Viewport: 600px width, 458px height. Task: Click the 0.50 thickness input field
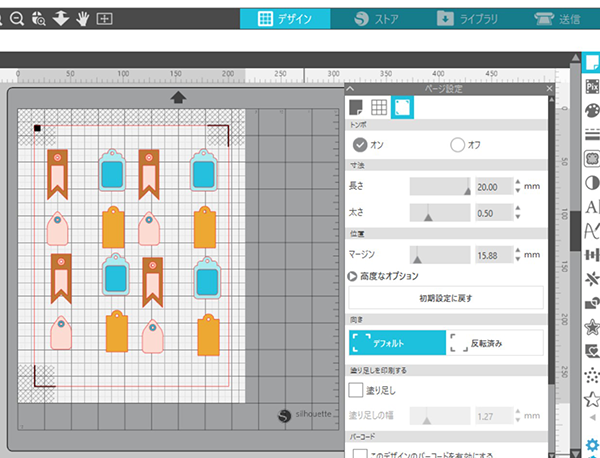(494, 213)
